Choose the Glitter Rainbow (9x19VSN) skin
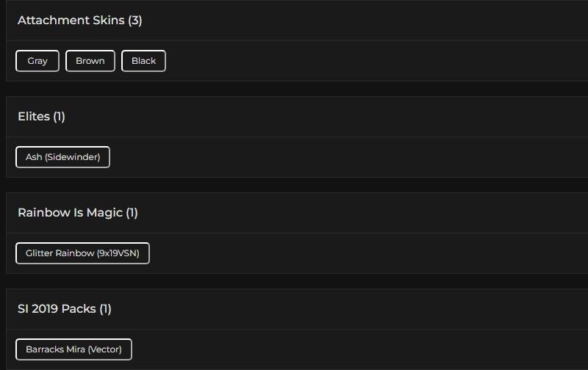This screenshot has width=588, height=370. click(82, 253)
